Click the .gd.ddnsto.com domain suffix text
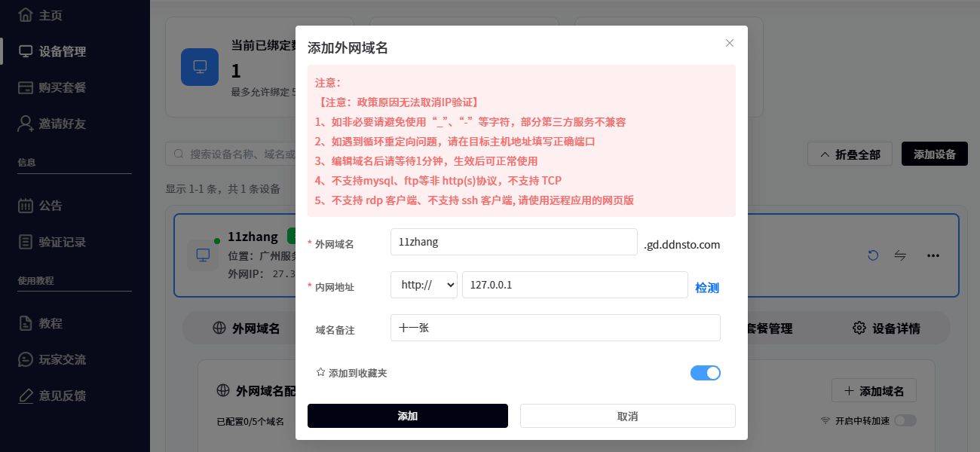The image size is (980, 452). pyautogui.click(x=682, y=245)
